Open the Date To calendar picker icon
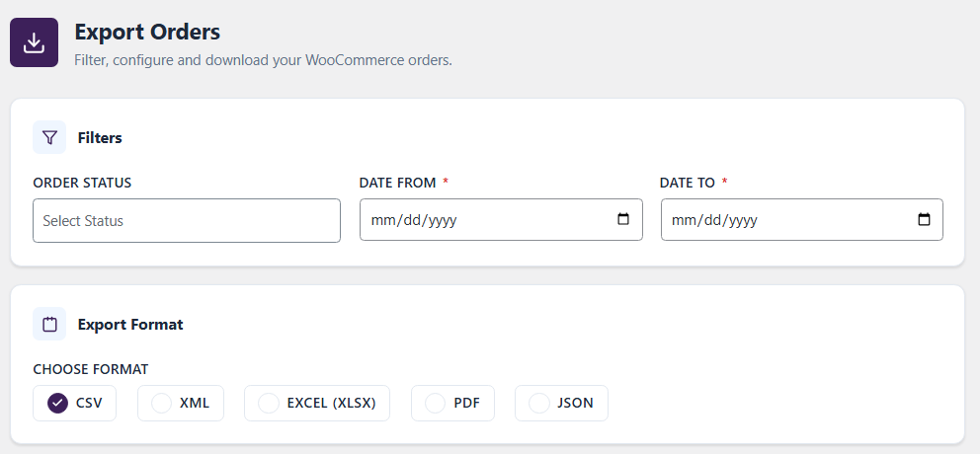This screenshot has width=980, height=454. point(924,219)
